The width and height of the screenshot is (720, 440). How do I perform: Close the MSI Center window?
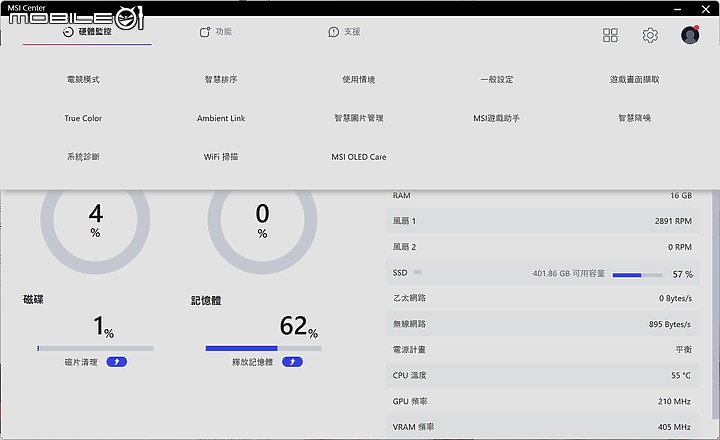click(706, 9)
